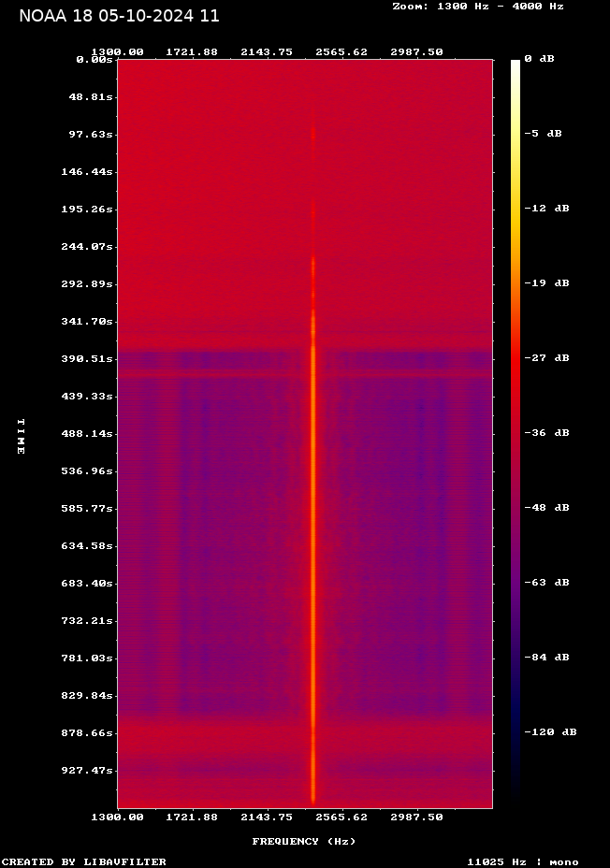610x868 pixels.
Task: Click the NOAA 18 05-10-2024 title
Action: point(119,16)
